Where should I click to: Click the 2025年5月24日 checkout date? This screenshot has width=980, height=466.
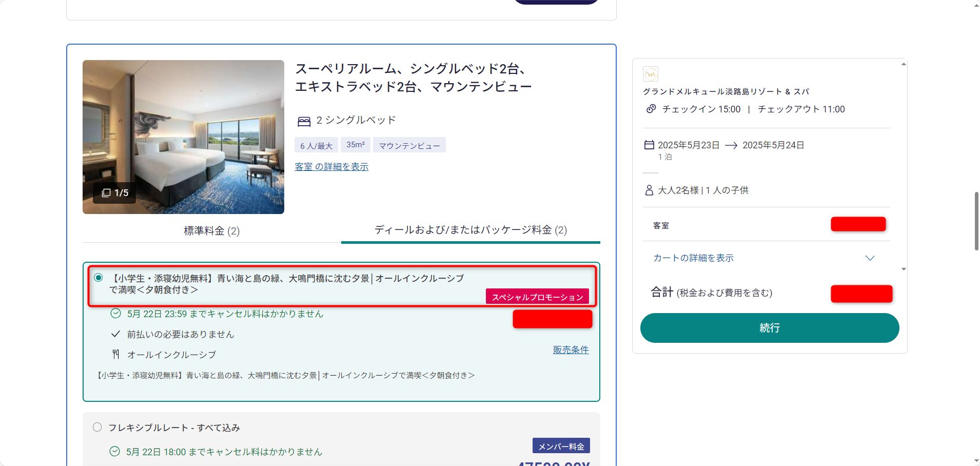point(773,145)
